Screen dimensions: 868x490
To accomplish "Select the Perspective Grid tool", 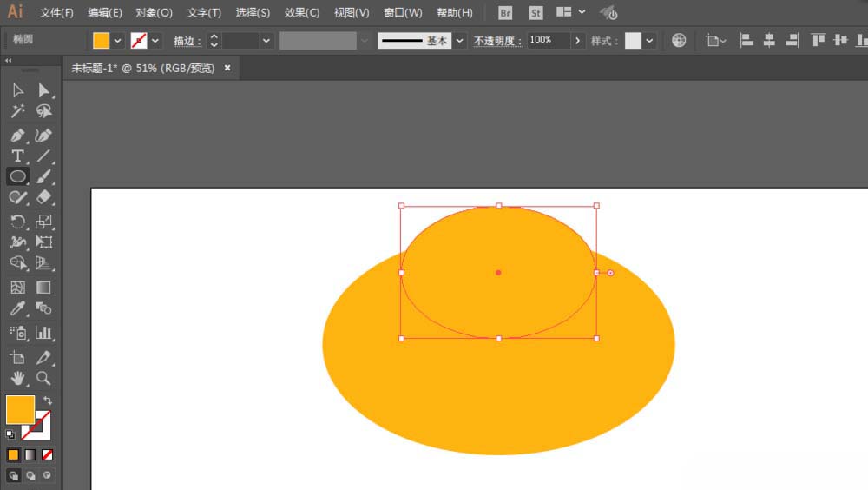I will click(x=43, y=262).
